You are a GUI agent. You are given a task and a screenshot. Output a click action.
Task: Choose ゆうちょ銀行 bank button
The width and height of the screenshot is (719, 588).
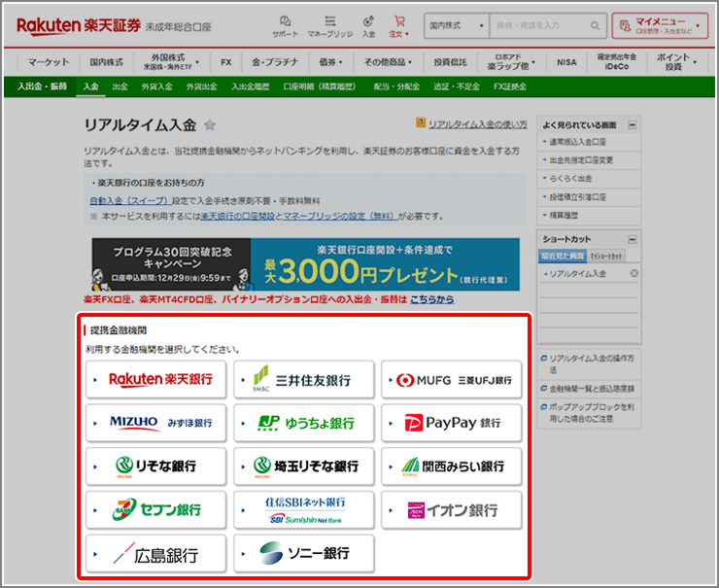coord(303,423)
